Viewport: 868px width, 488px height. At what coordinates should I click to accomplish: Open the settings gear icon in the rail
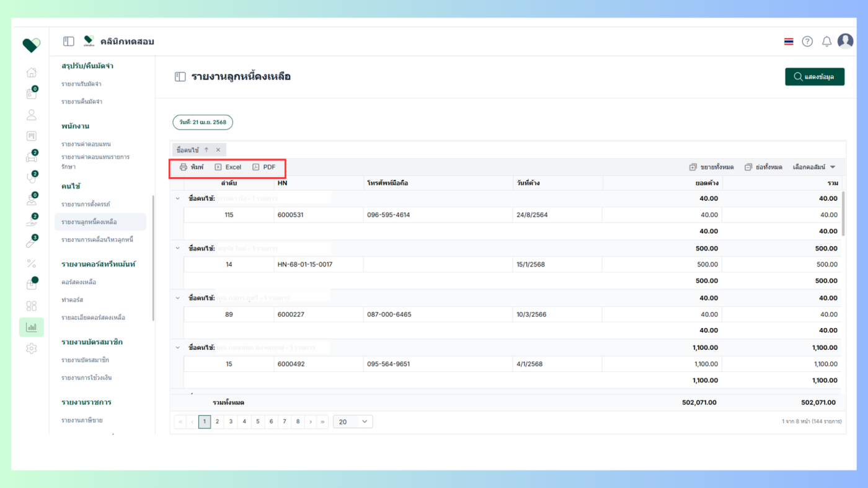pyautogui.click(x=31, y=348)
